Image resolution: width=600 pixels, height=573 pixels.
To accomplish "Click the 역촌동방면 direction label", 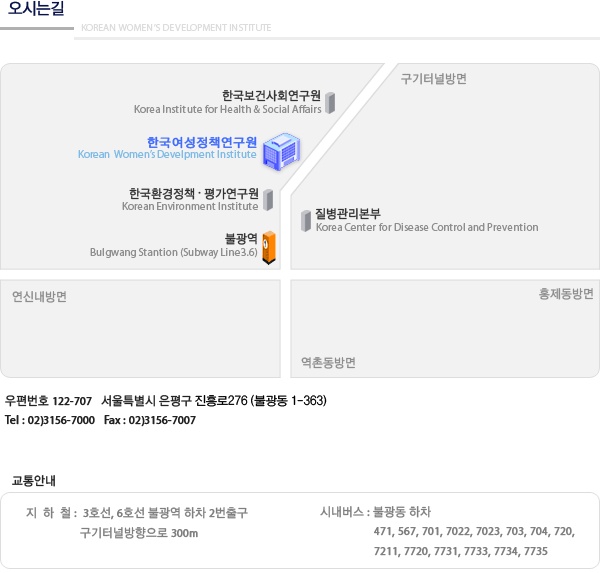I will [x=328, y=362].
